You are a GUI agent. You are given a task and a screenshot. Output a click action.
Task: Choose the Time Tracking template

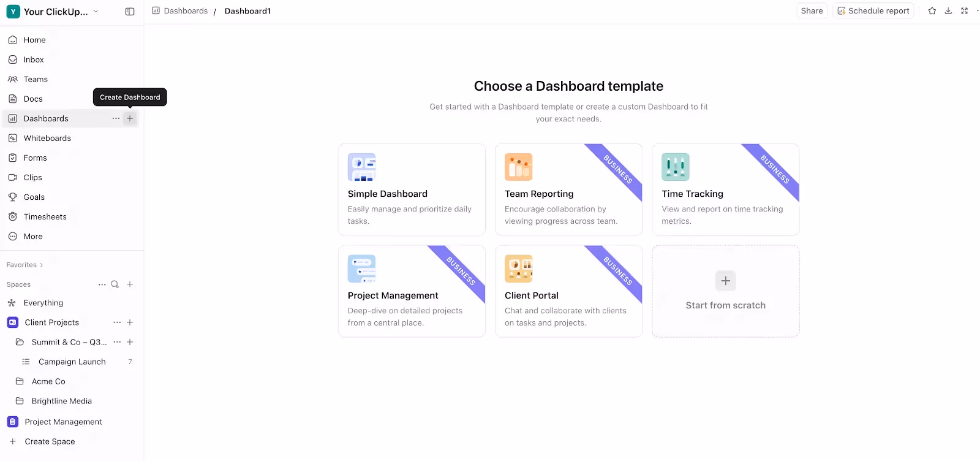725,189
